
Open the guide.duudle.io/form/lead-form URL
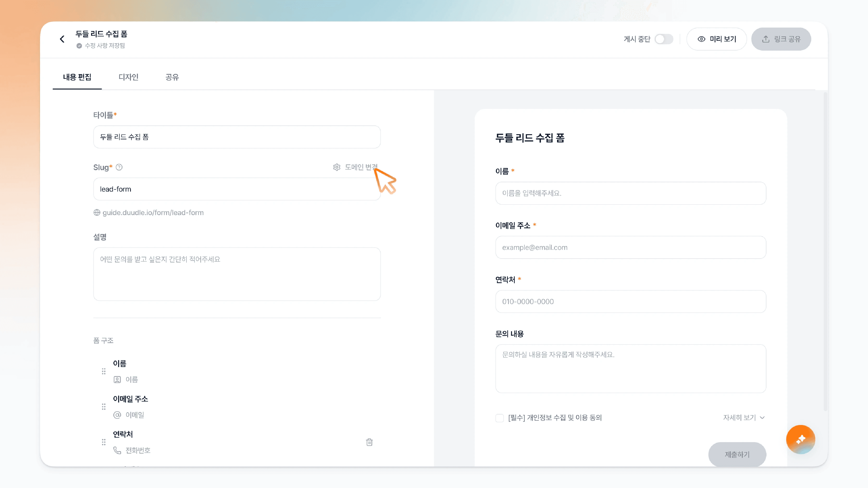[x=153, y=213]
